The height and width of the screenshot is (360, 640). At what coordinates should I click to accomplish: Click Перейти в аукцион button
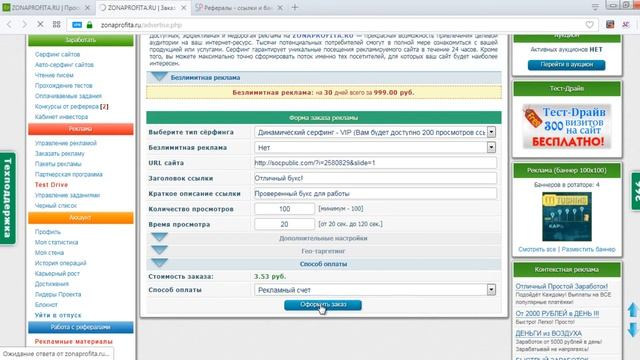click(x=567, y=64)
